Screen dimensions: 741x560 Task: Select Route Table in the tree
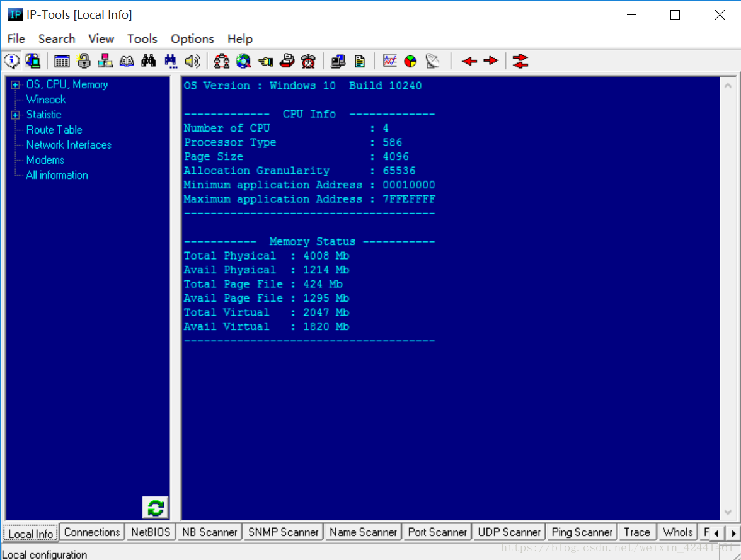[x=54, y=130]
